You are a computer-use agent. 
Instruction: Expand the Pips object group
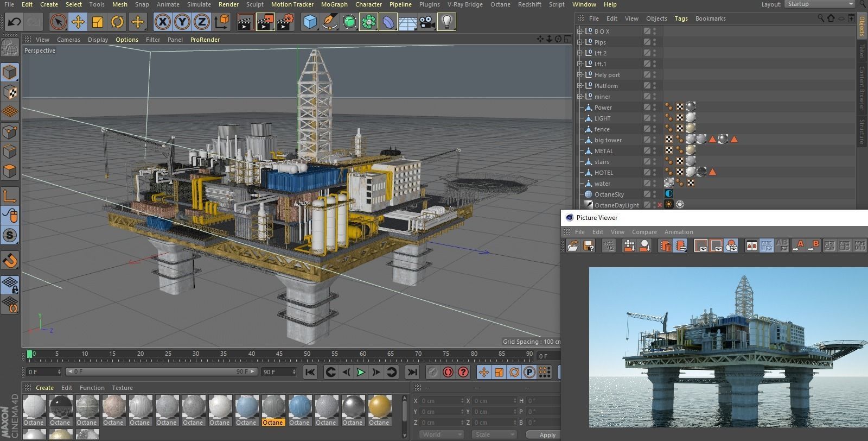580,42
